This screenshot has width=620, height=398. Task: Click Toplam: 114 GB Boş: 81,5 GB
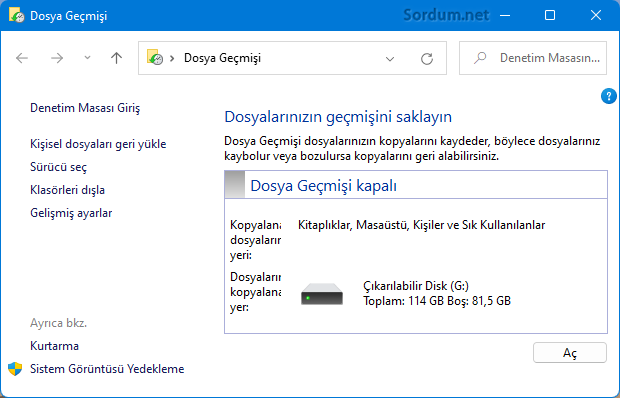click(437, 301)
